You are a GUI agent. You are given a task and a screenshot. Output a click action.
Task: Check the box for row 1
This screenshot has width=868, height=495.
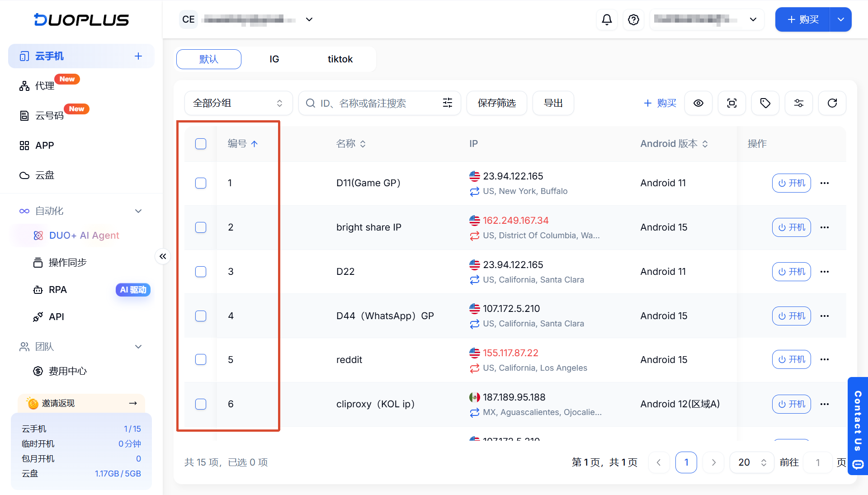[x=201, y=183]
